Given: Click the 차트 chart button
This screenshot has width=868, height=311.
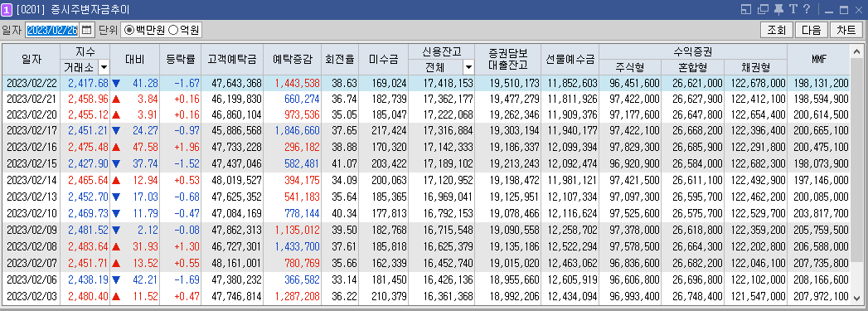Looking at the screenshot, I should tap(846, 30).
